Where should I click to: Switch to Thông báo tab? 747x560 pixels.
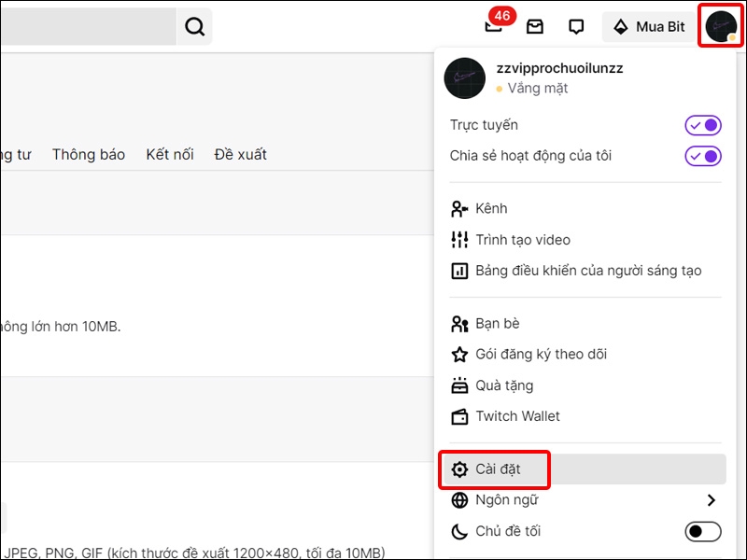(x=89, y=154)
